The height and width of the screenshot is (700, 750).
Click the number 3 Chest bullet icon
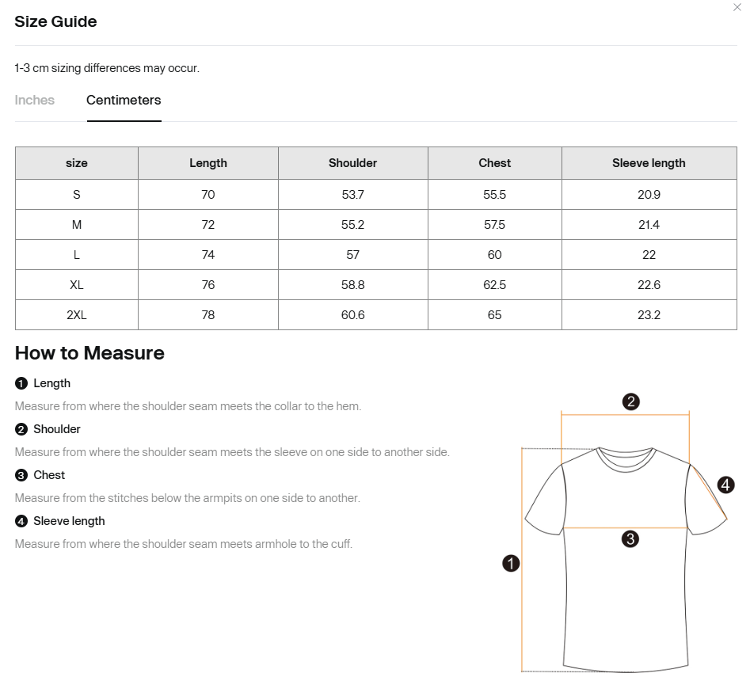point(21,475)
